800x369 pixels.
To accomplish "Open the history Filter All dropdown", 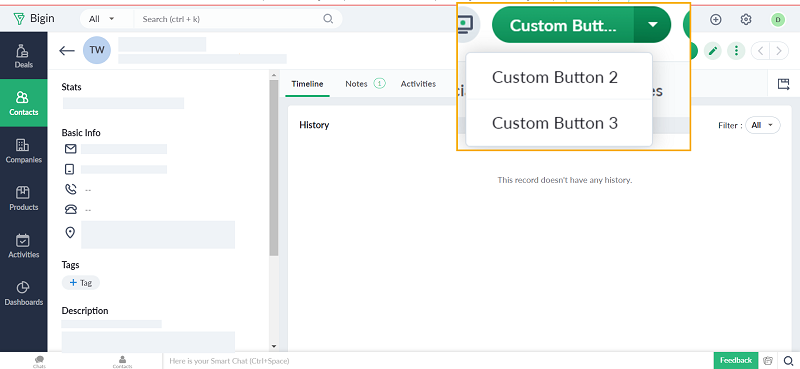I will pyautogui.click(x=763, y=125).
